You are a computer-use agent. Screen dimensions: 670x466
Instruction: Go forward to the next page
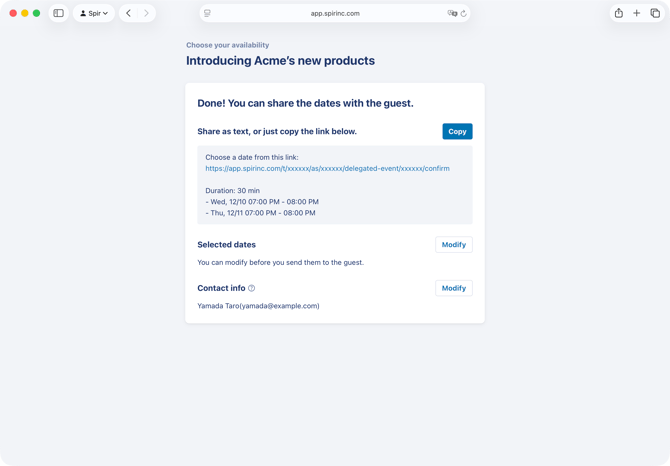point(146,13)
